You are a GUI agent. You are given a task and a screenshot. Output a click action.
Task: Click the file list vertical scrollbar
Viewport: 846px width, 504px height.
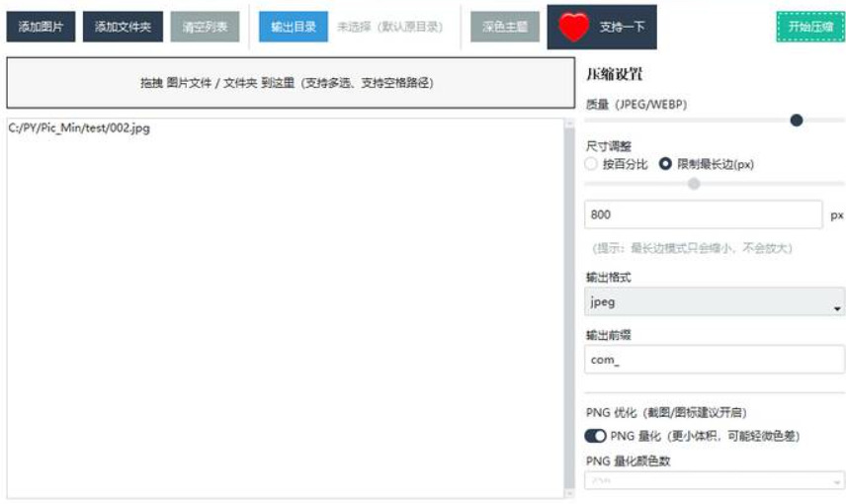coord(569,307)
